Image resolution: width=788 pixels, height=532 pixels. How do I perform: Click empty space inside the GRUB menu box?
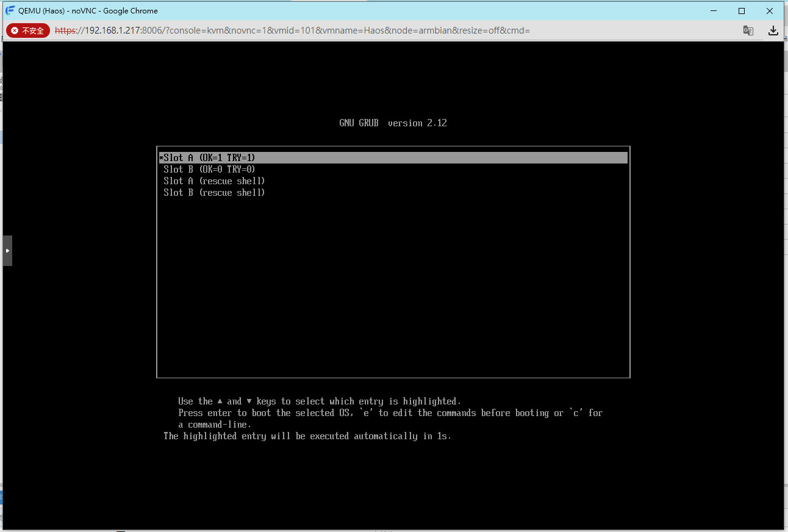click(393, 287)
